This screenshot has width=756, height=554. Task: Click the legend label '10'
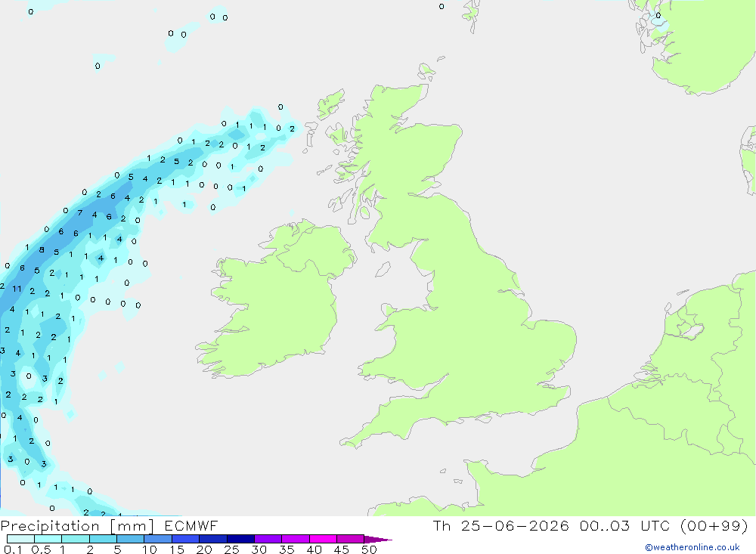[150, 549]
